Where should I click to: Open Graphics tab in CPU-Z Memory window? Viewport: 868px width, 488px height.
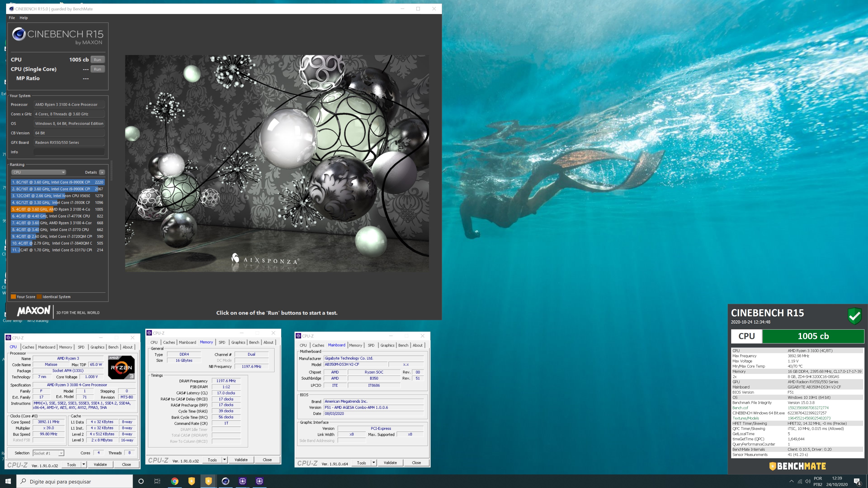[x=238, y=342]
